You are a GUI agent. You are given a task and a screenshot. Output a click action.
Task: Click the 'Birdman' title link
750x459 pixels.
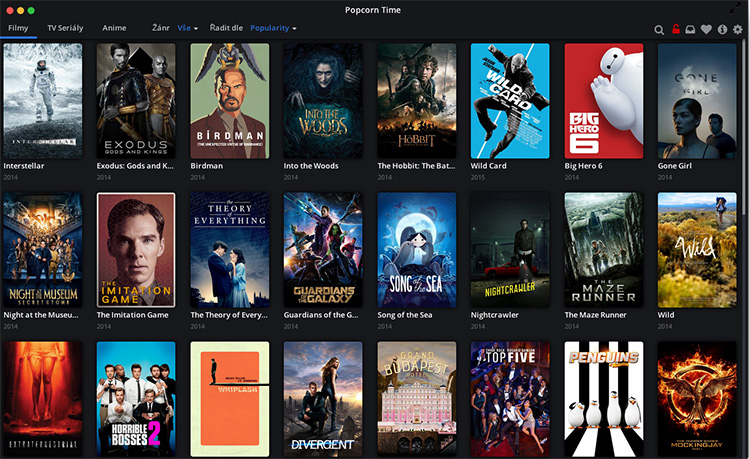coord(206,166)
